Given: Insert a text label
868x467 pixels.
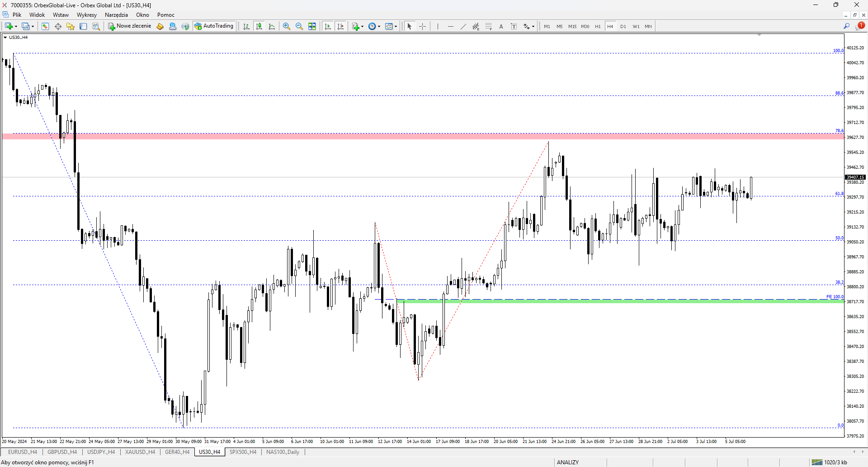Looking at the screenshot, I should [x=514, y=26].
